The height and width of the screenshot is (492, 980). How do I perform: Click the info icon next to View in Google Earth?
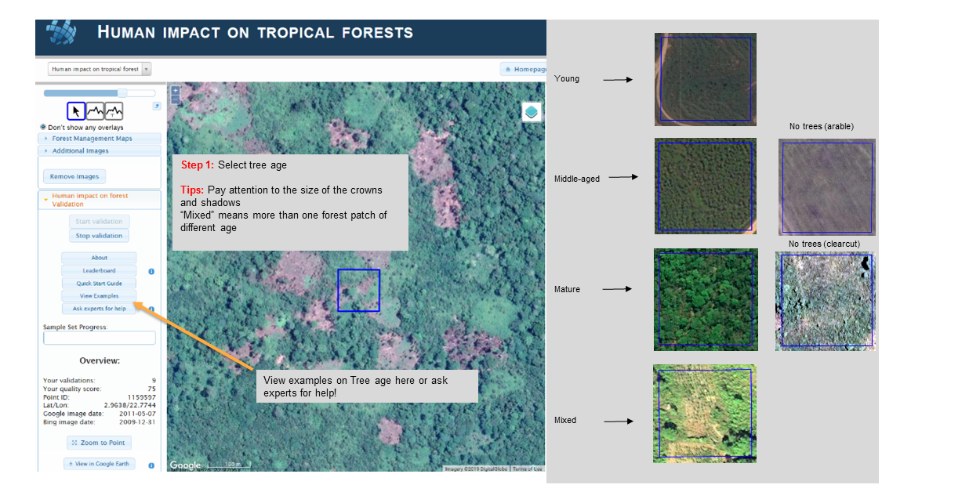(x=151, y=465)
